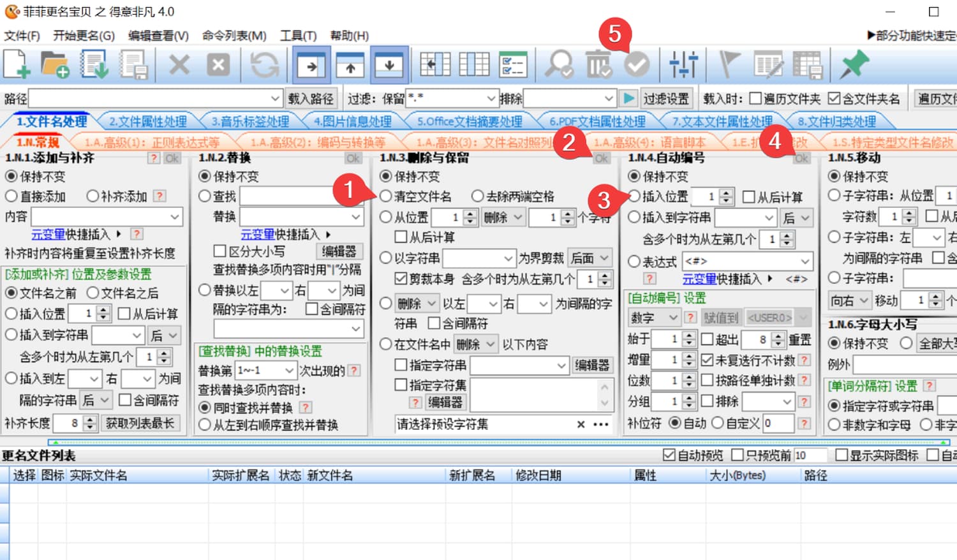
Task: Toggle the 自动预览 checkbox
Action: click(669, 455)
